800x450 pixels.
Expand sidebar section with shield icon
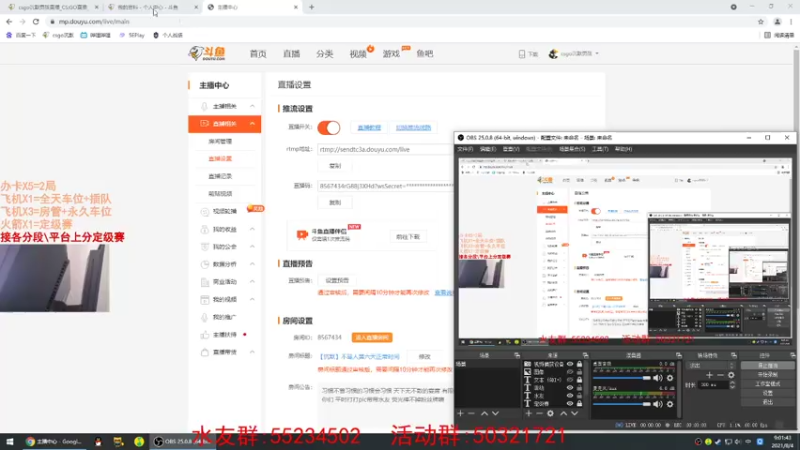tap(252, 246)
